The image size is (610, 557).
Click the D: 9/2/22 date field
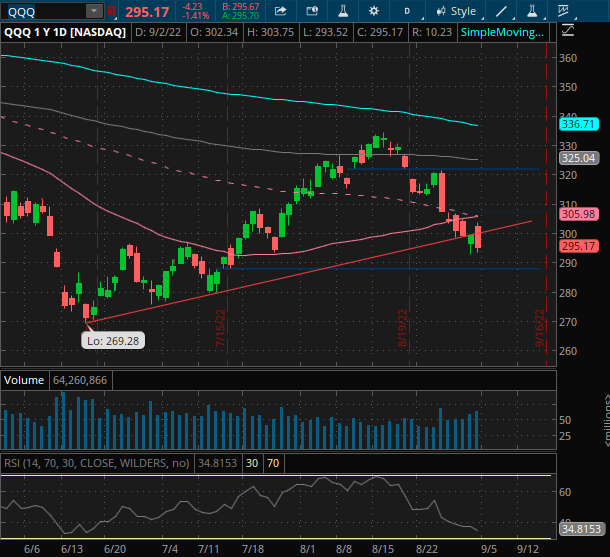click(158, 32)
